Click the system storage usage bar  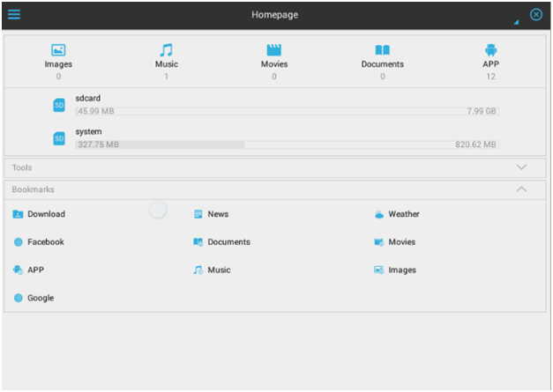(x=287, y=144)
